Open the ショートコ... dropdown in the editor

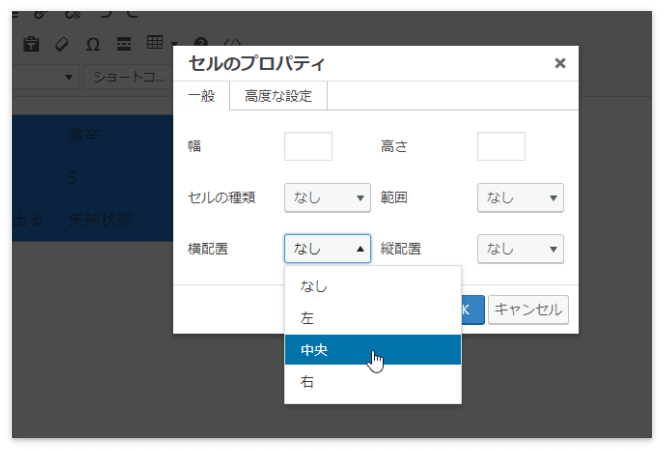(x=128, y=77)
